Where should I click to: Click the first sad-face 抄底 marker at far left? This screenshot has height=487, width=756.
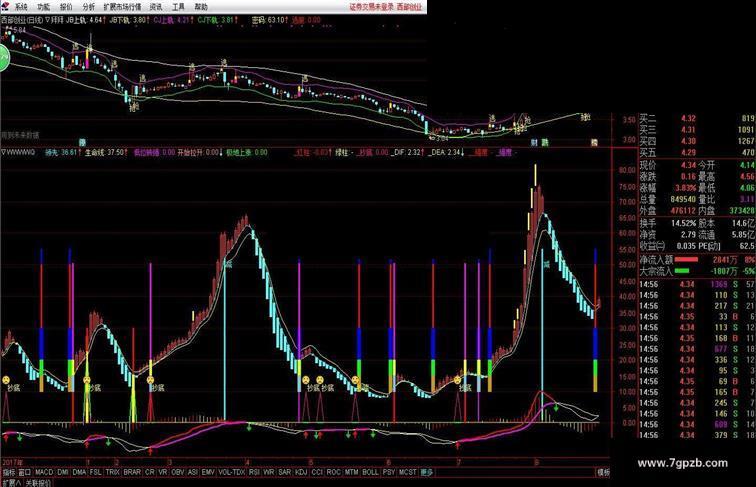click(x=6, y=380)
